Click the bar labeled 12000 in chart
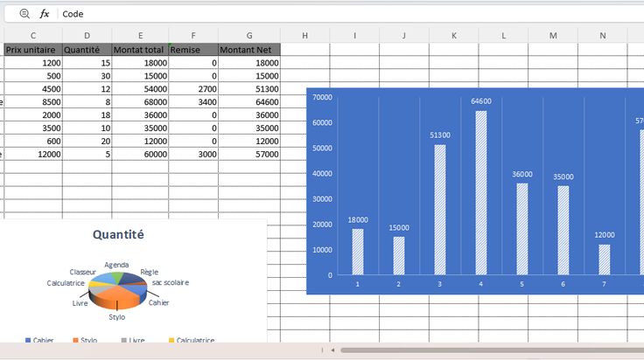Viewport: 644px width, 360px height. 604,260
